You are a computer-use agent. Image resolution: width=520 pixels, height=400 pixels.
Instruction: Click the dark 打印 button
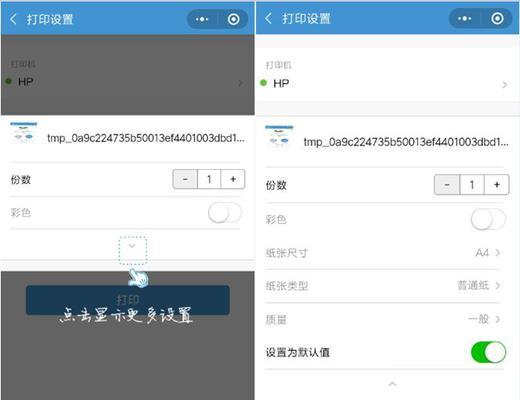(x=128, y=300)
